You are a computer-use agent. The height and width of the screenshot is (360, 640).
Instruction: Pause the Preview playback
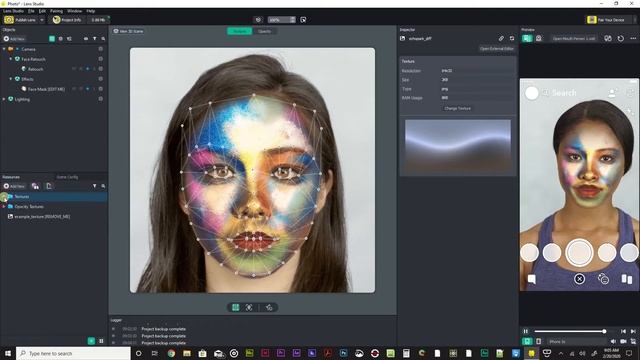coord(526,331)
